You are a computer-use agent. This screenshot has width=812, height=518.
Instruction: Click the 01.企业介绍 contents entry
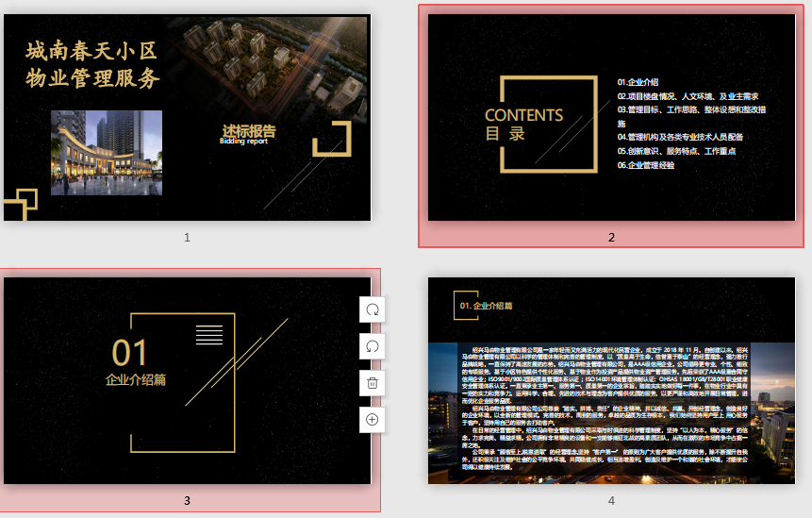pos(638,82)
